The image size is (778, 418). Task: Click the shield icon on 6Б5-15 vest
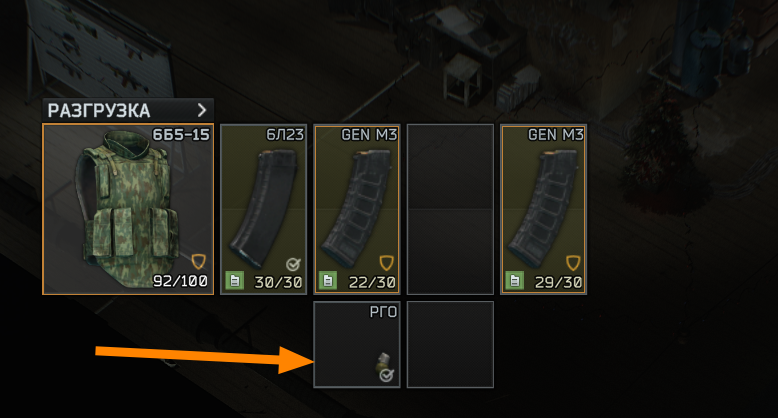pos(198,261)
